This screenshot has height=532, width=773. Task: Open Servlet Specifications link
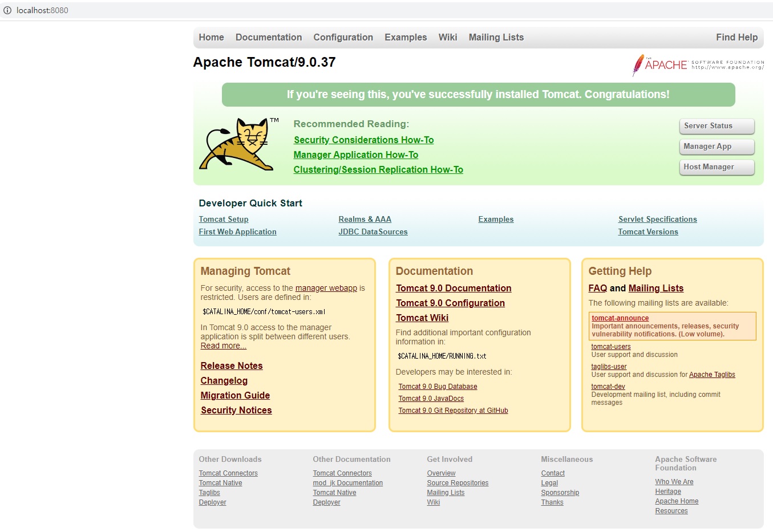[657, 219]
